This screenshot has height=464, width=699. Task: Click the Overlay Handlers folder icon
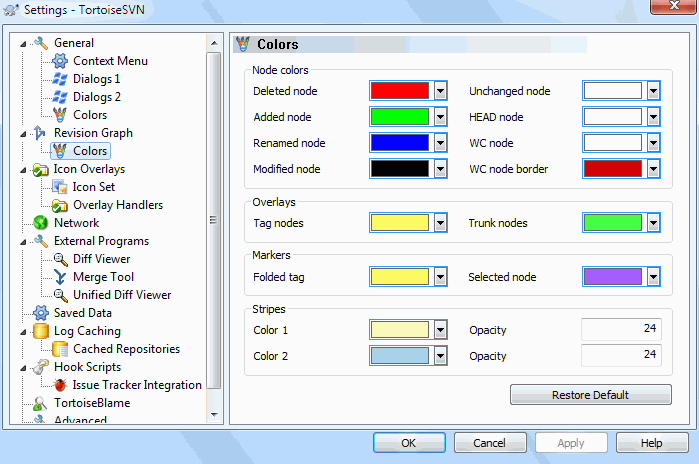[60, 205]
